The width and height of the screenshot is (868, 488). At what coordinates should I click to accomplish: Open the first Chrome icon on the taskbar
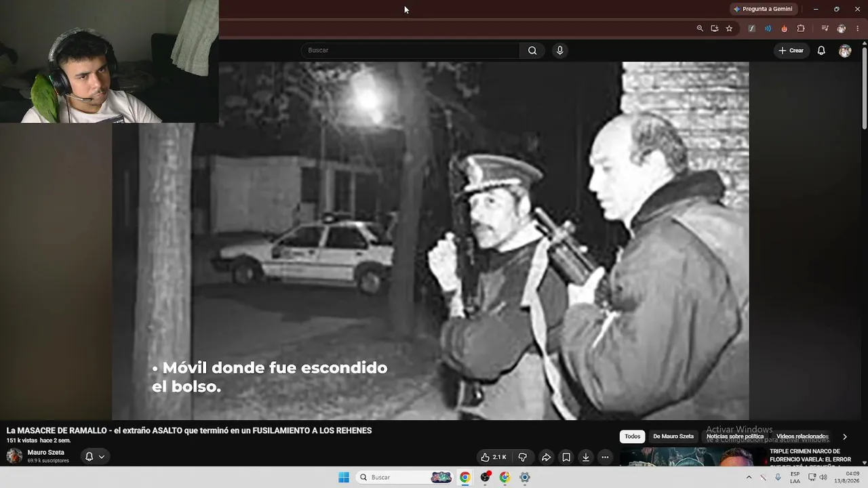(465, 477)
